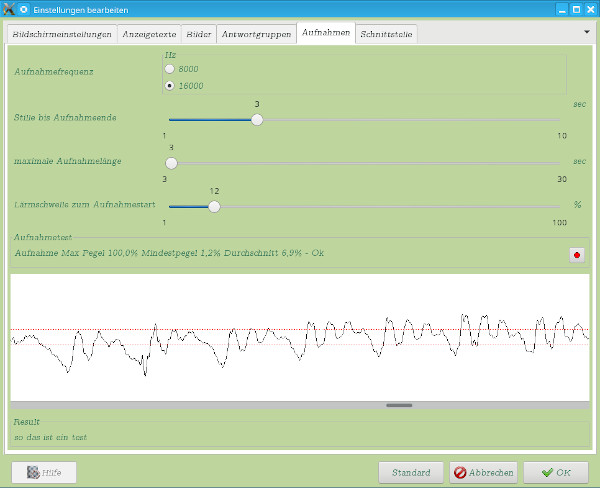
Task: Start the recording test with the red record button
Action: click(576, 254)
